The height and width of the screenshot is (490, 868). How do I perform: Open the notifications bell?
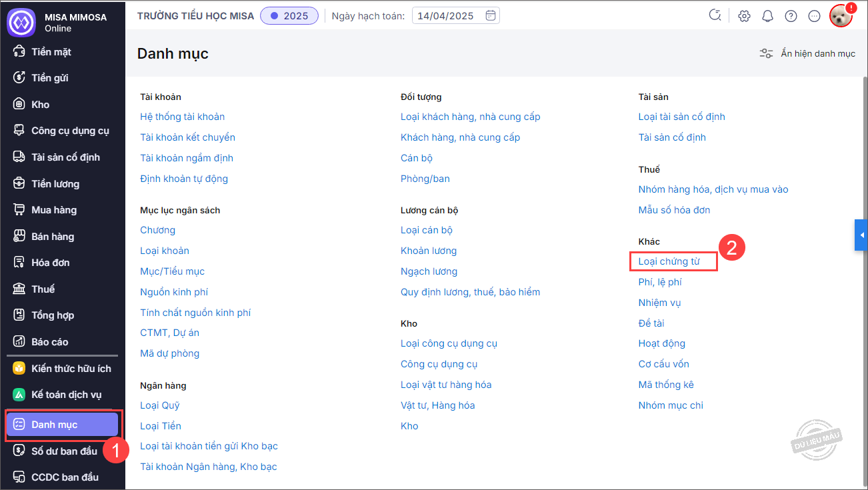(x=767, y=16)
